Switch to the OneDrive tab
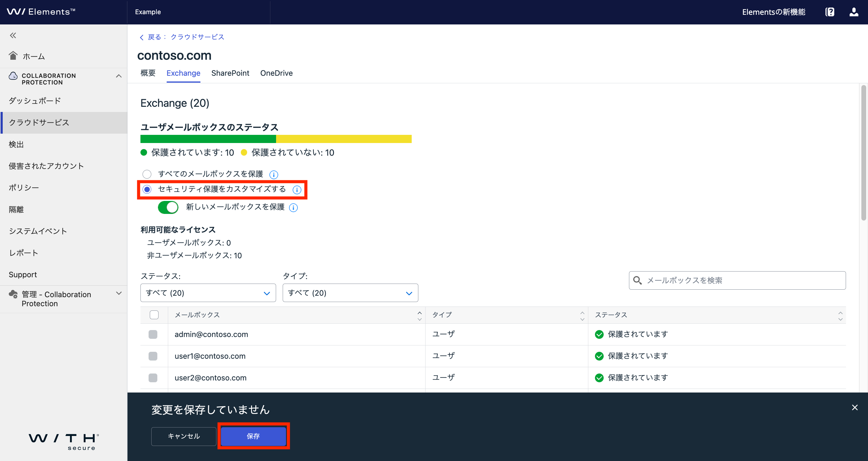Image resolution: width=868 pixels, height=461 pixels. click(x=276, y=73)
